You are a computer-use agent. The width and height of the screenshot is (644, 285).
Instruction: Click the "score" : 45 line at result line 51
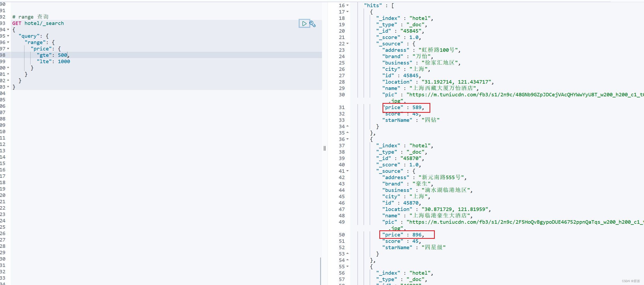pyautogui.click(x=402, y=241)
